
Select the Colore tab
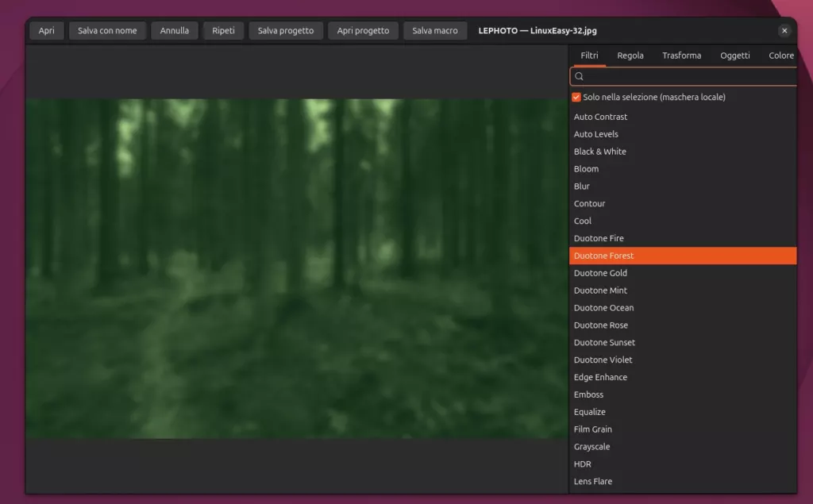click(781, 56)
